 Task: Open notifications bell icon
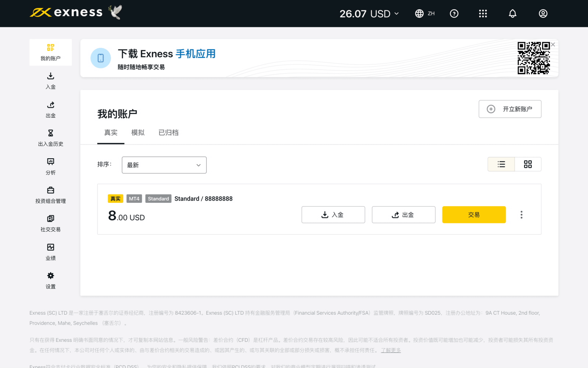point(513,14)
